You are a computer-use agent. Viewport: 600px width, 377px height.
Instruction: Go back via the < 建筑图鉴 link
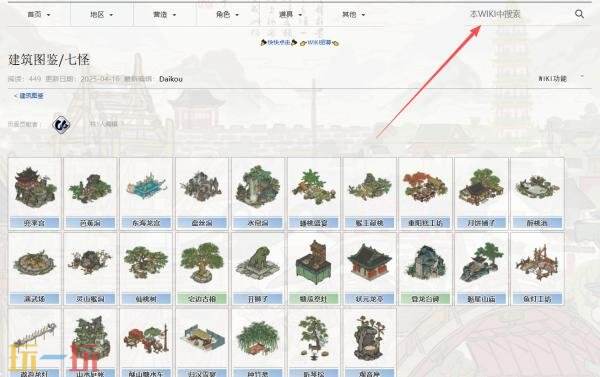click(x=29, y=96)
